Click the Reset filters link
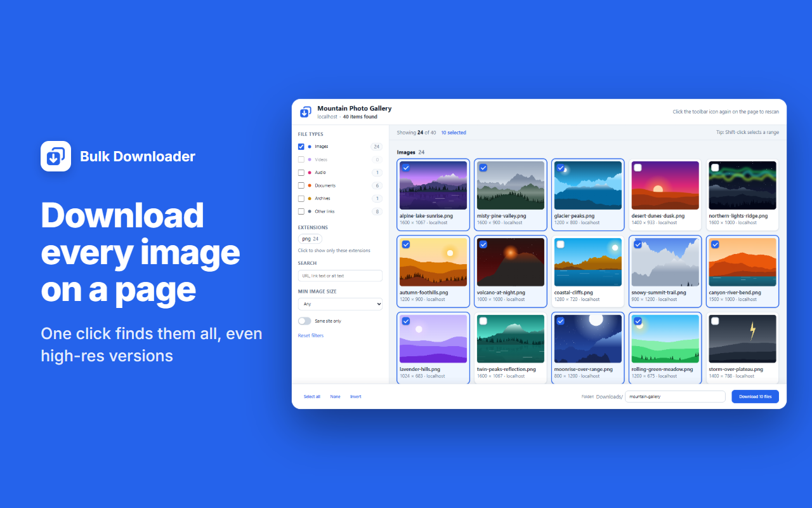The image size is (812, 508). pos(311,335)
